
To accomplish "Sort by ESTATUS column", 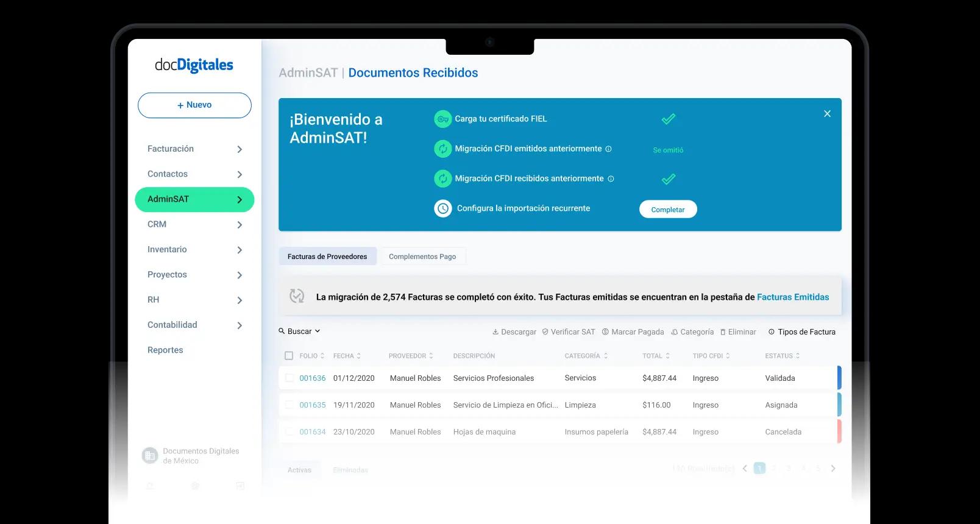I will [783, 356].
